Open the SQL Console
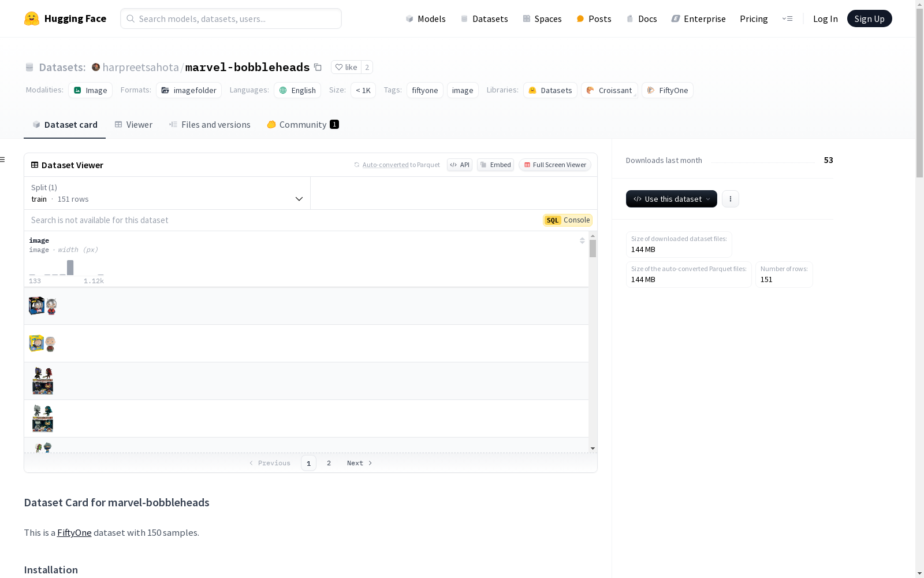Screen dimensions: 924x578 (x=568, y=220)
